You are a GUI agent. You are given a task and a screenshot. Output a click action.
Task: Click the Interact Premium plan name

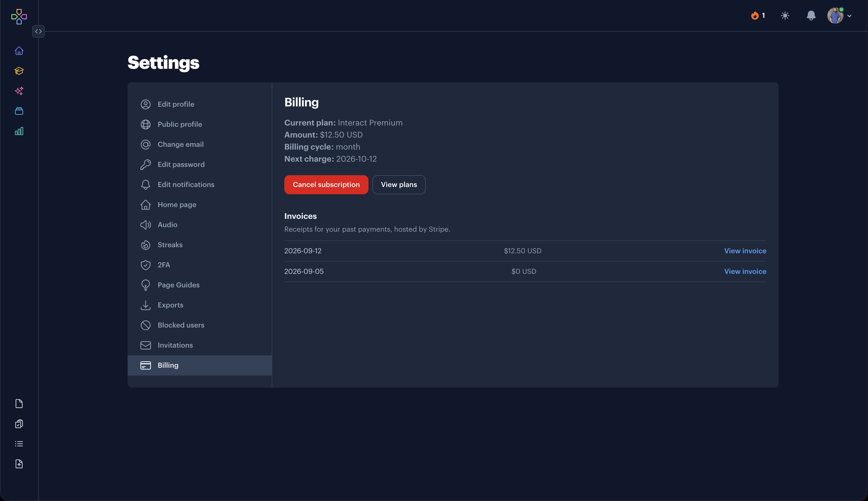(370, 123)
